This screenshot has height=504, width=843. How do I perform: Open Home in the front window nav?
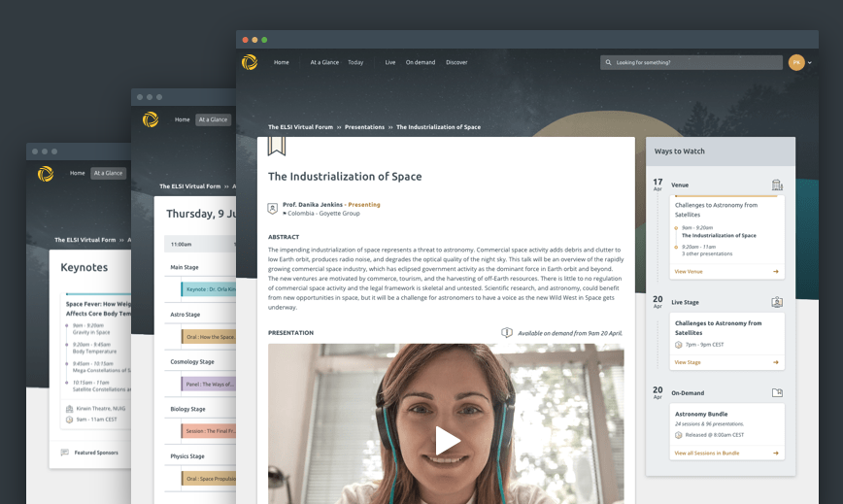[282, 62]
